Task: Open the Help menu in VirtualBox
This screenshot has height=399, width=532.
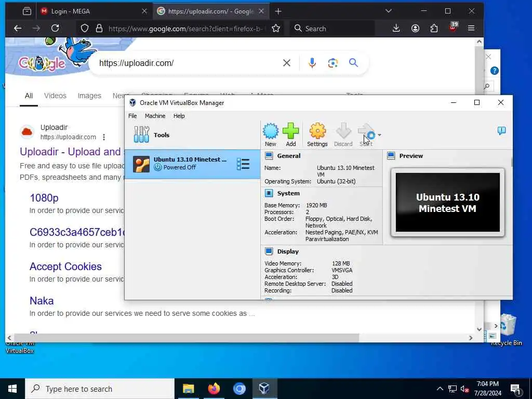Action: pos(179,116)
